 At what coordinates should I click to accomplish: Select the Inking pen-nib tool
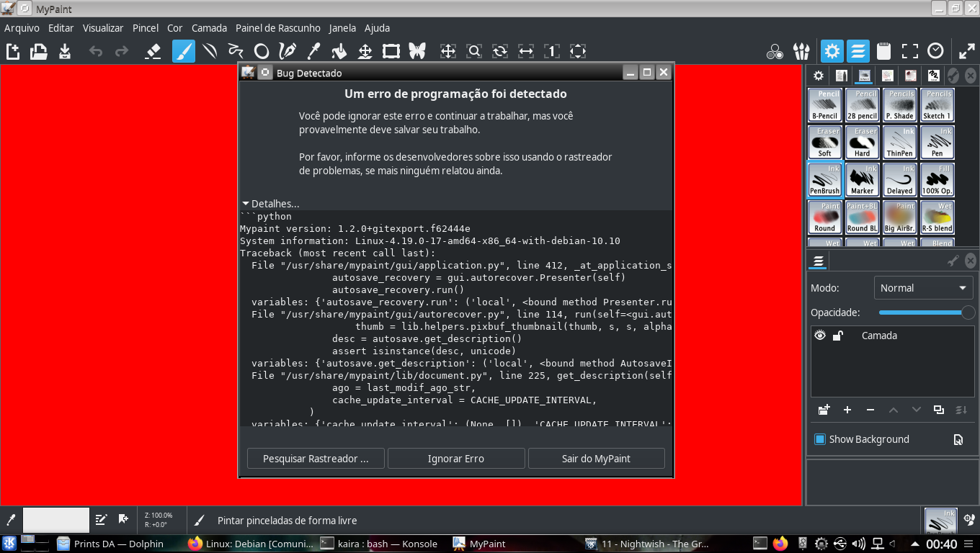click(x=288, y=51)
